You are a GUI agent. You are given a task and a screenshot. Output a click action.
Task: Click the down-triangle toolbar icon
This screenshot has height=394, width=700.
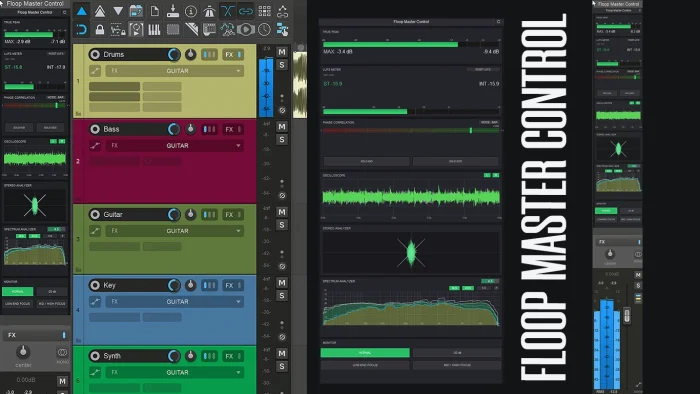tap(118, 11)
